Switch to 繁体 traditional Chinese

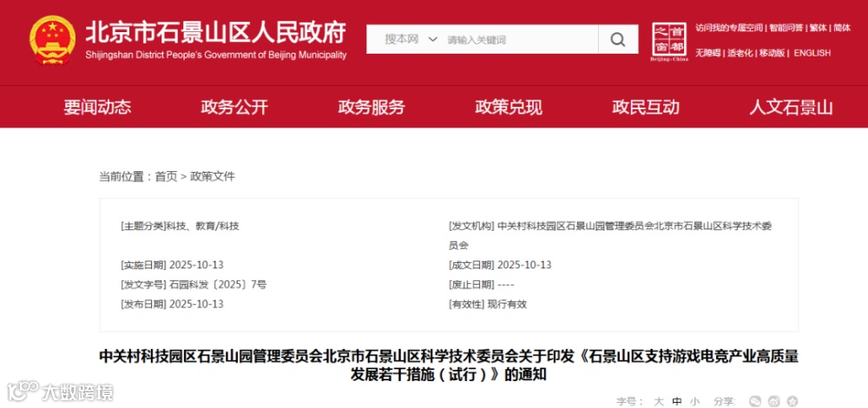pos(818,28)
